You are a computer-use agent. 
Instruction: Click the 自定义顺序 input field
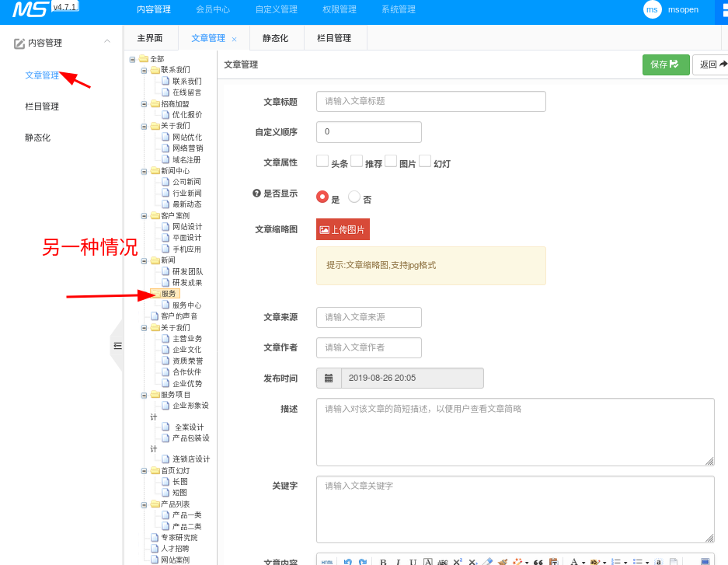click(369, 132)
